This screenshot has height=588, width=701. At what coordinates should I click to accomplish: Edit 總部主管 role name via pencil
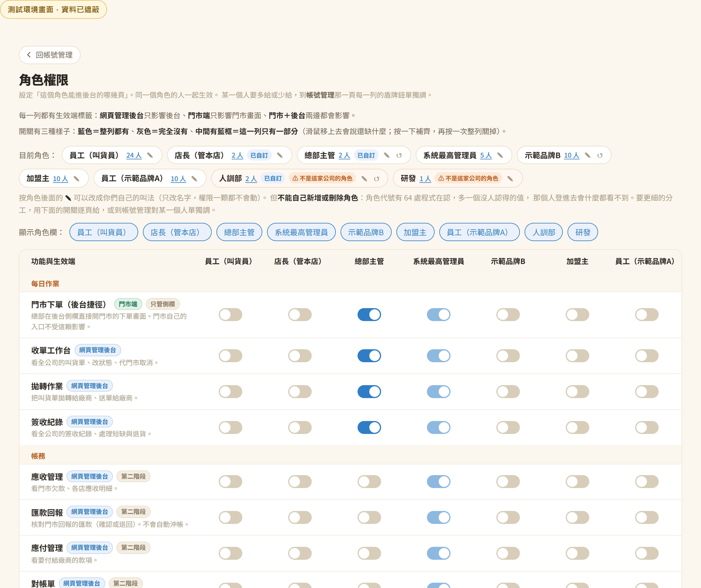click(x=387, y=156)
